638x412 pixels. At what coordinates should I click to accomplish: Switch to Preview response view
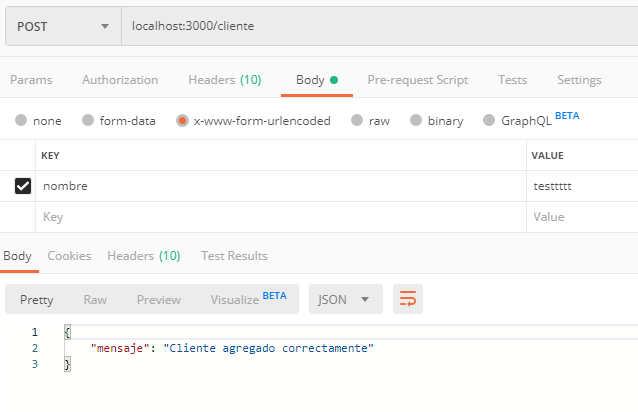tap(159, 299)
